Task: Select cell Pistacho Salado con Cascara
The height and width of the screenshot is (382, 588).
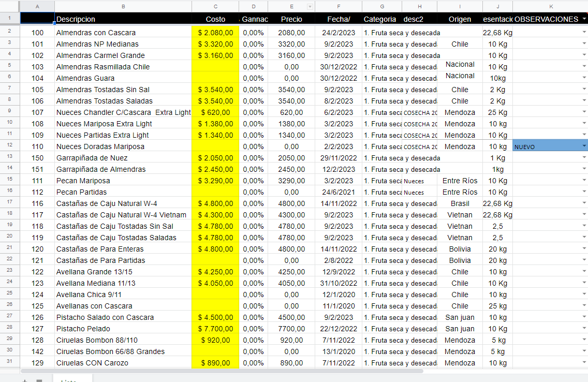Action: pos(123,317)
